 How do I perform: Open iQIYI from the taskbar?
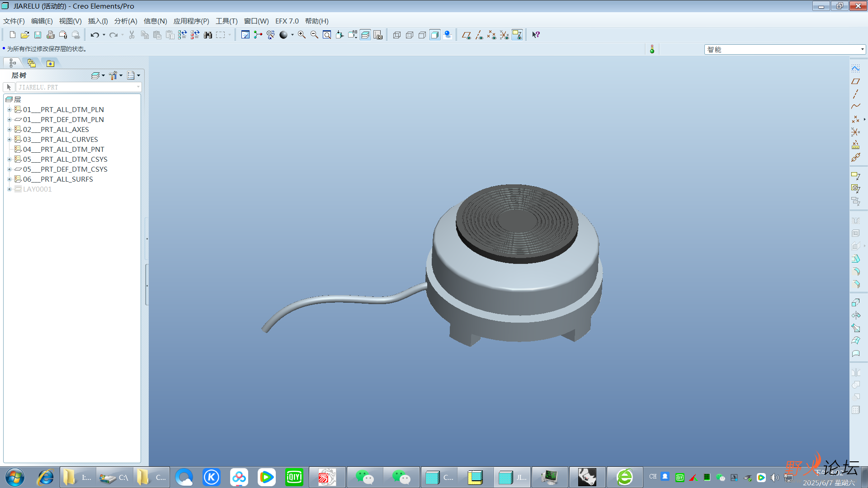click(x=294, y=477)
